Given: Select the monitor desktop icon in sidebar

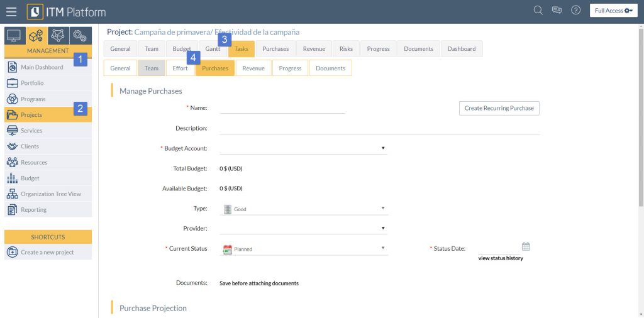Looking at the screenshot, I should coord(14,36).
